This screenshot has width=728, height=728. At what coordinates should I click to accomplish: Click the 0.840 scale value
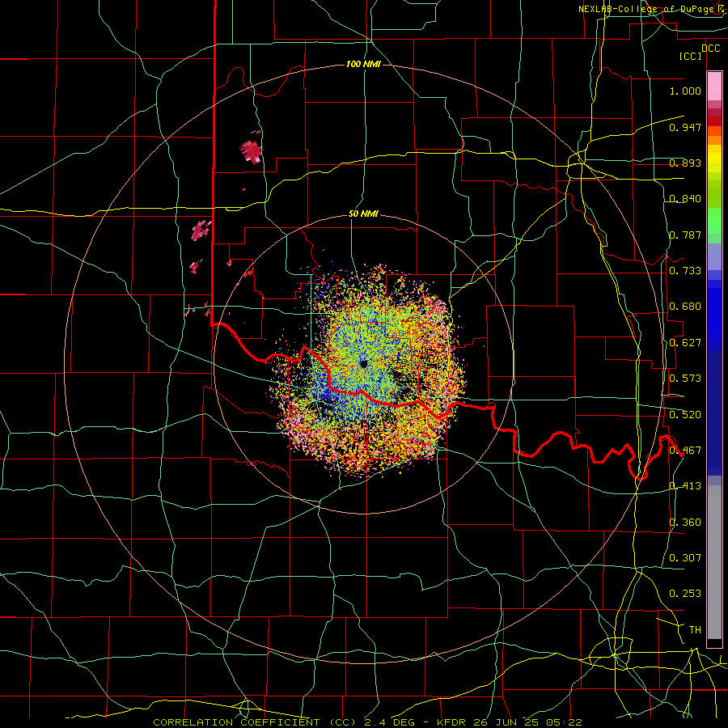click(x=685, y=199)
